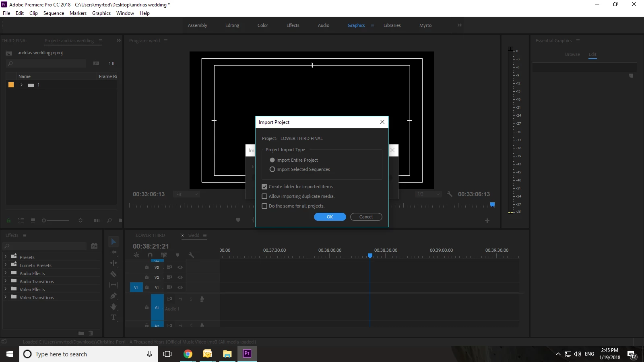Select the Track Select Forward tool
This screenshot has width=644, height=362.
[x=114, y=252]
